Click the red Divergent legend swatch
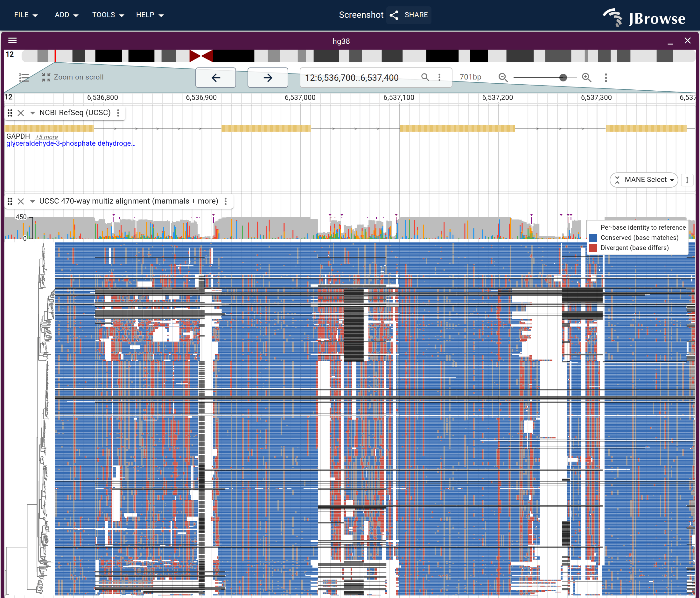The image size is (700, 598). [593, 248]
